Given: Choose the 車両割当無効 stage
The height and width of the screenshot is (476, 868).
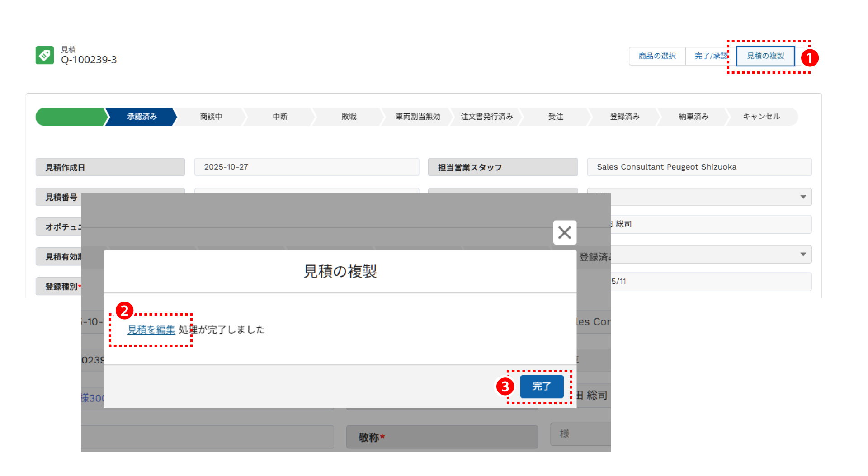Looking at the screenshot, I should (417, 117).
